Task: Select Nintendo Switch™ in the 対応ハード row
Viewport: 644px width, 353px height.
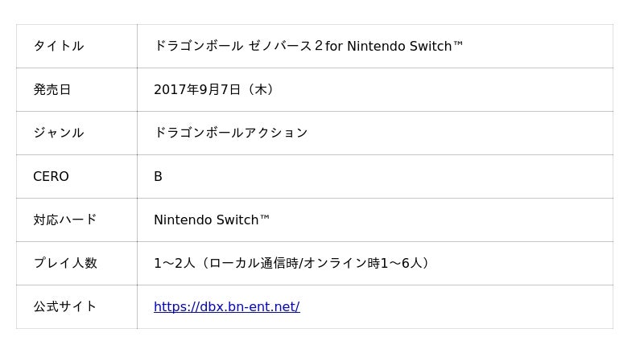Action: (212, 220)
